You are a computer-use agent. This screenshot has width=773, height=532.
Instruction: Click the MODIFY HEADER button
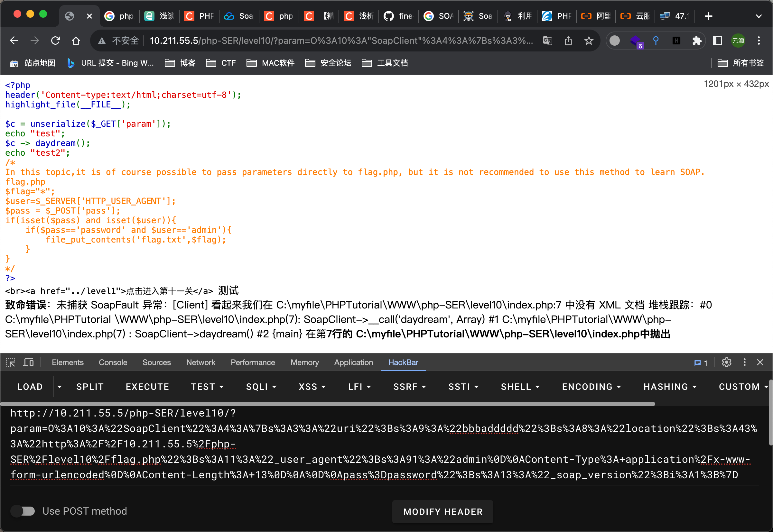tap(443, 512)
